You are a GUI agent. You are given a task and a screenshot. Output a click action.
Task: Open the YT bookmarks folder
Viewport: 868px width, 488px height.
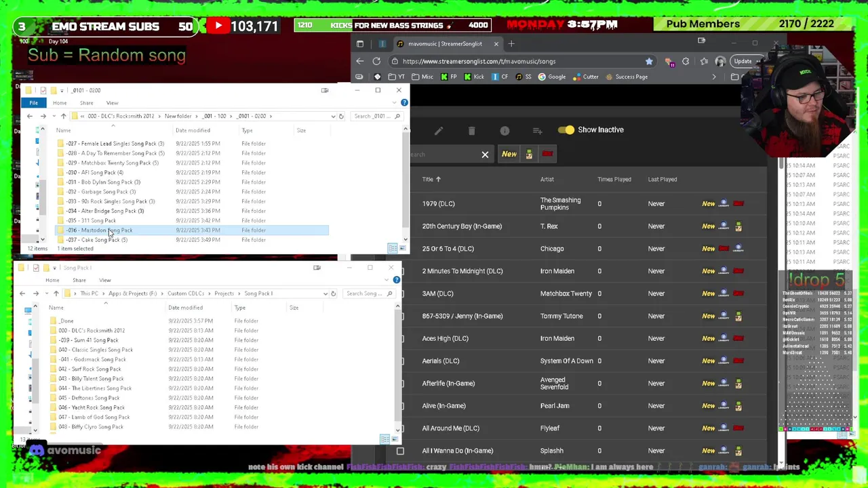[396, 77]
